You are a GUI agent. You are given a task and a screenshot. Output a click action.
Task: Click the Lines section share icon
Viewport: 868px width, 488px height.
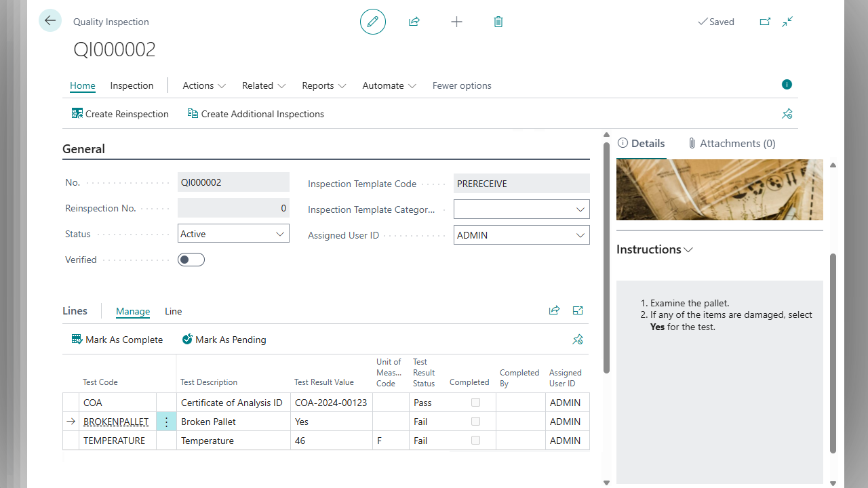(x=554, y=310)
